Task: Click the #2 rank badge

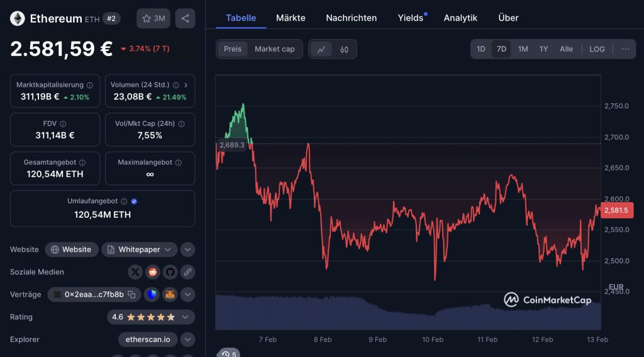Action: pos(111,18)
